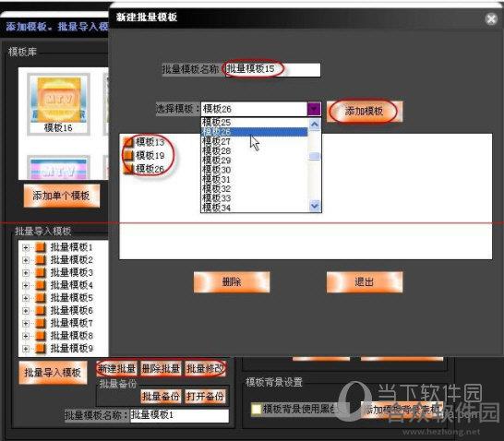Expand 批量模板2 tree node
This screenshot has height=441, width=504.
(26, 260)
